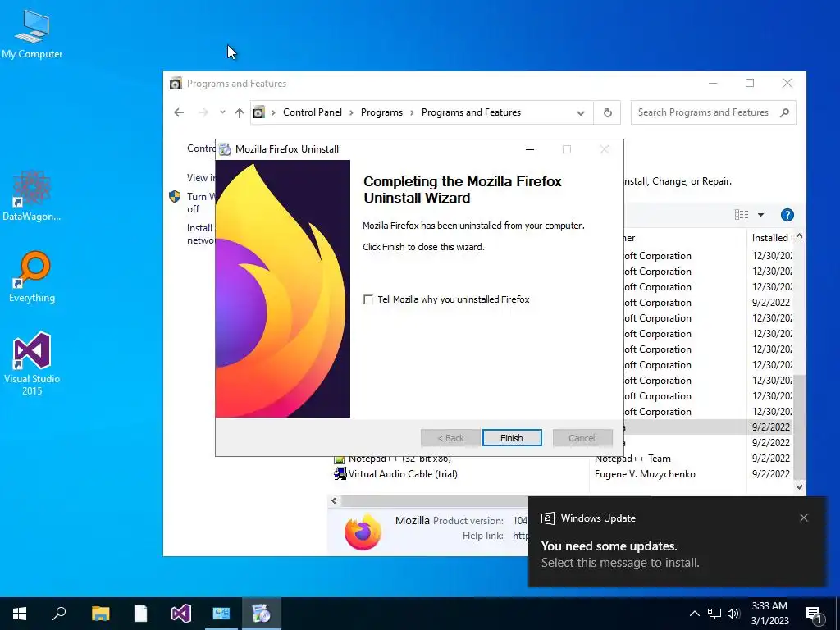Click Notepad++ Team publisher cell

[632, 459]
